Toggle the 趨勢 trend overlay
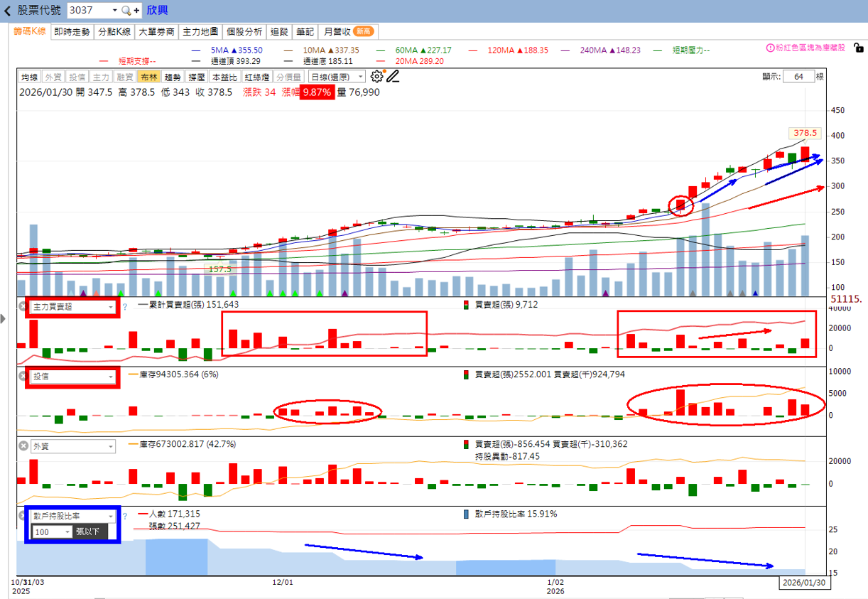The height and width of the screenshot is (599, 868). pyautogui.click(x=173, y=77)
